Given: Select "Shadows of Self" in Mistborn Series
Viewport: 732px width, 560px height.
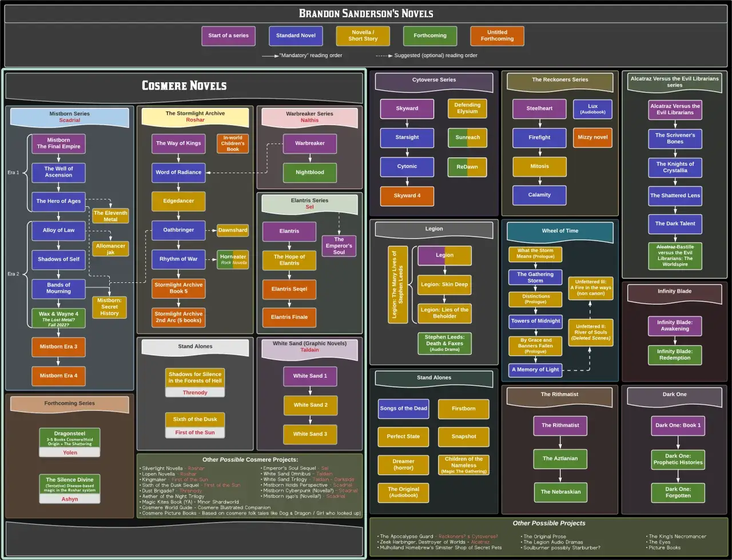Looking at the screenshot, I should click(58, 259).
